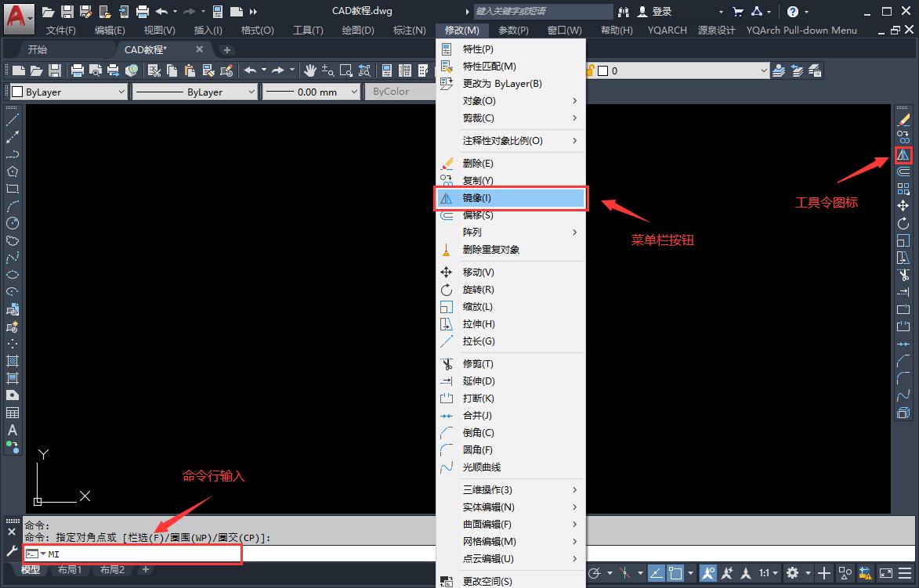919x588 pixels.
Task: Add a new drawing tab with plus button
Action: point(227,50)
